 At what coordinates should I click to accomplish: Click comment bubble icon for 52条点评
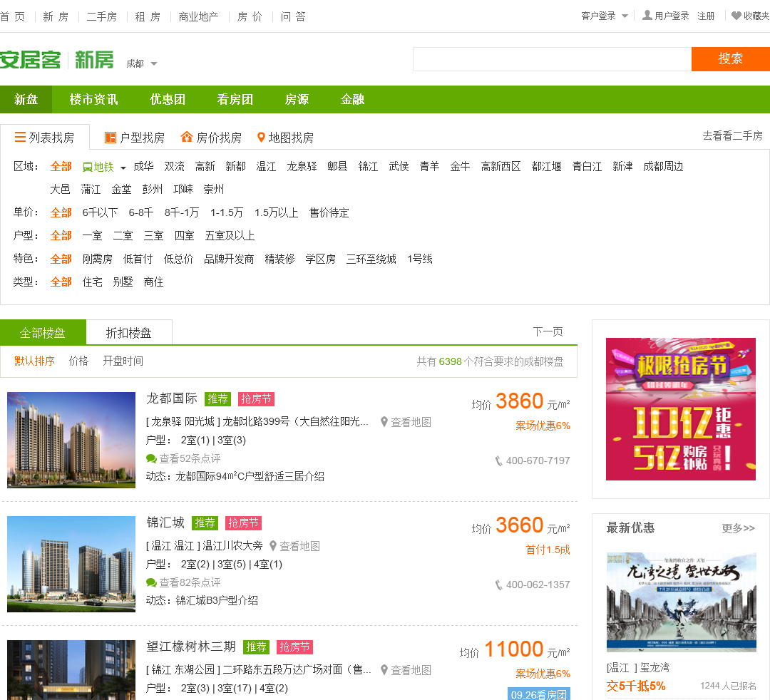(x=151, y=458)
